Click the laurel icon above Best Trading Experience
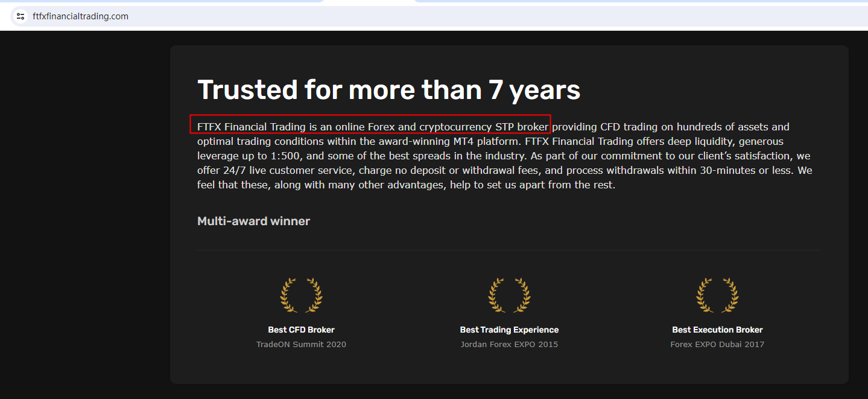The image size is (868, 399). coord(509,295)
